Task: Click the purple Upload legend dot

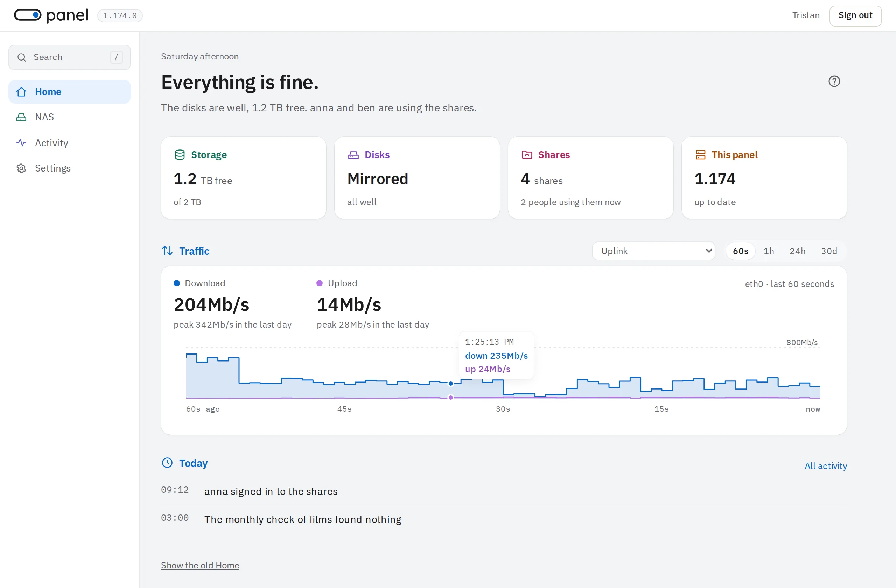Action: click(320, 283)
